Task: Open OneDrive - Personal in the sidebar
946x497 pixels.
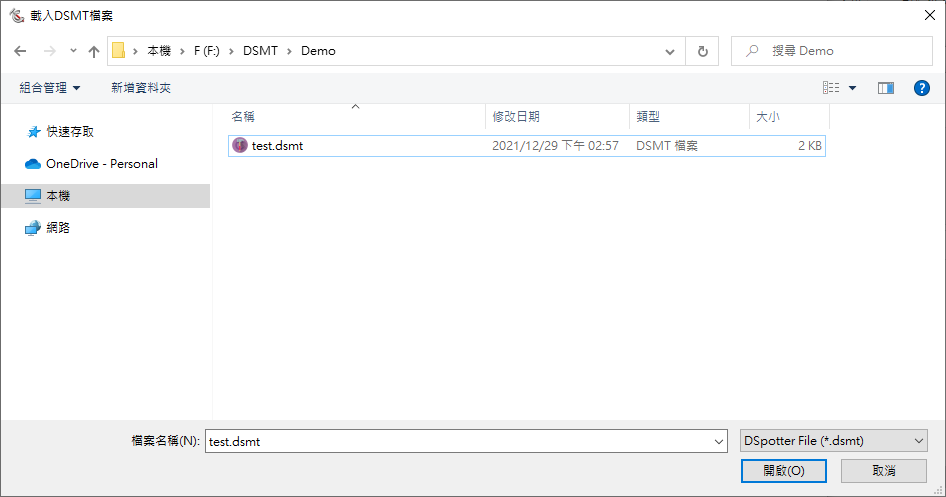Action: click(101, 163)
